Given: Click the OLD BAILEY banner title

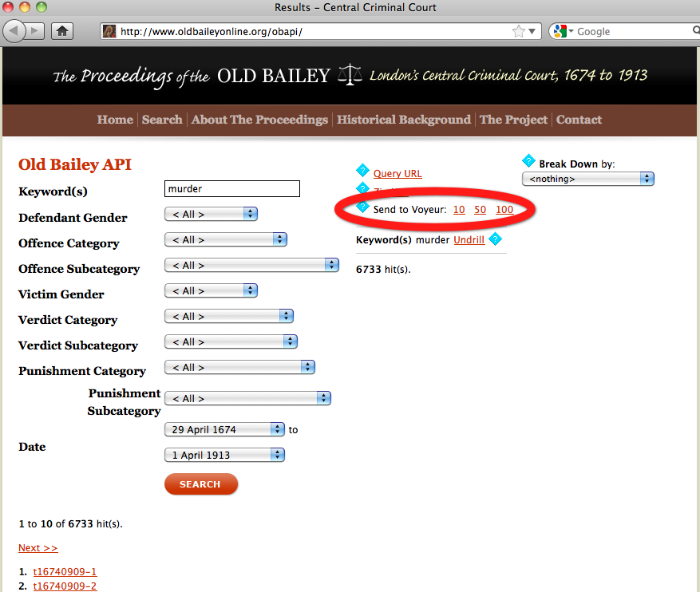Looking at the screenshot, I should pos(274,75).
